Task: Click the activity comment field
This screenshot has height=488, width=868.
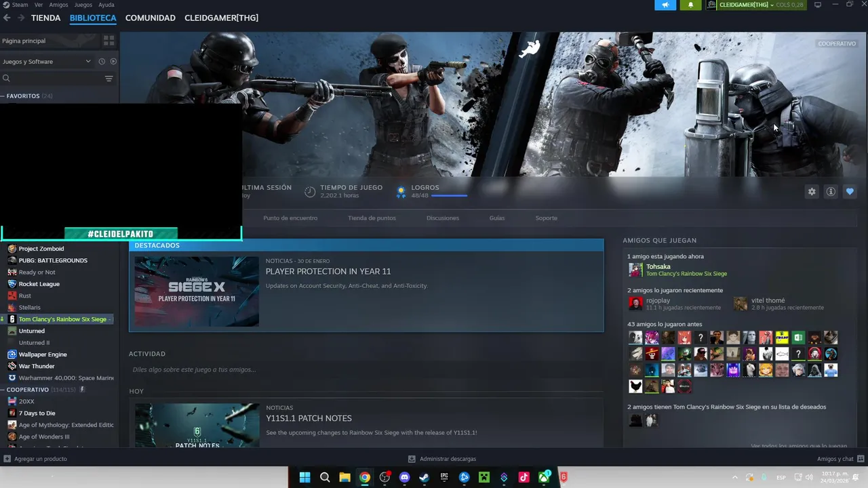Action: [366, 369]
